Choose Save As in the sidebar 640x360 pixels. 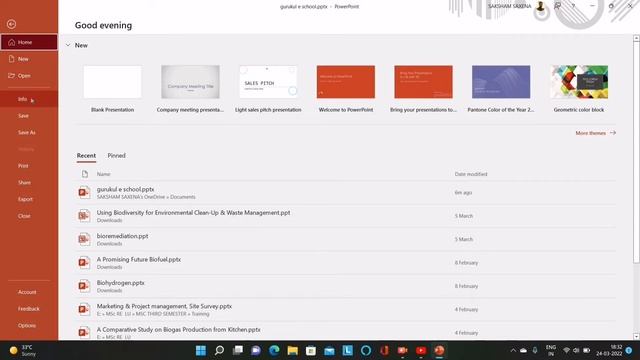pyautogui.click(x=29, y=132)
